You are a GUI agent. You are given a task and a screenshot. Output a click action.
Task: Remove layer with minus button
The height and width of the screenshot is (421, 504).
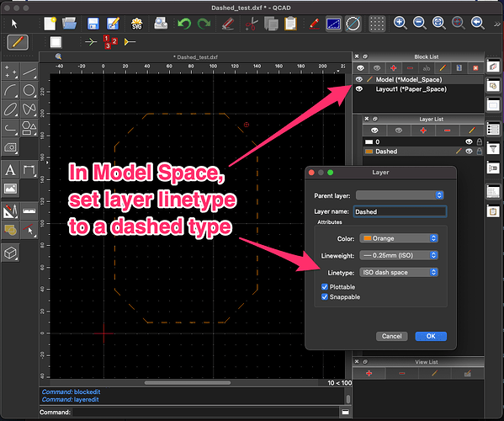[x=447, y=131]
